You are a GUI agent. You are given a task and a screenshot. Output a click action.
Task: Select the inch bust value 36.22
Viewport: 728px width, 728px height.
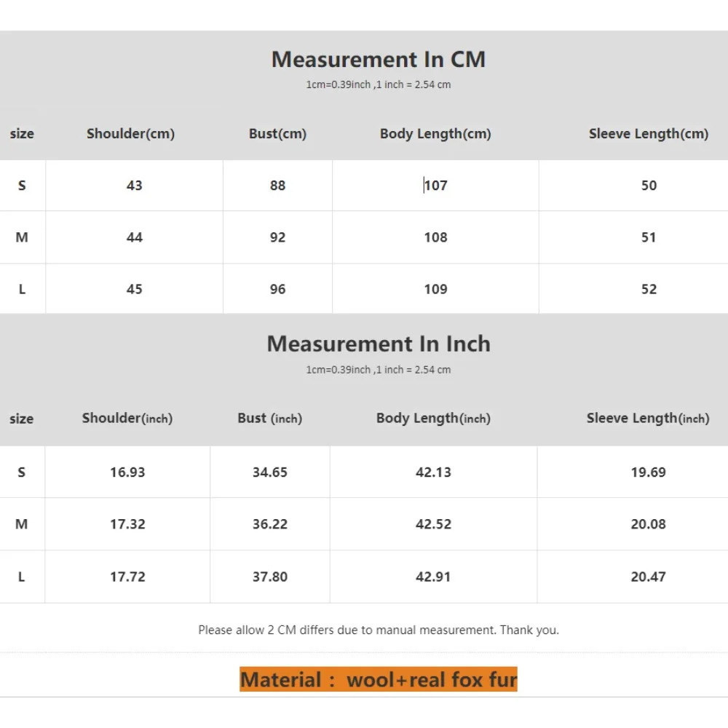click(x=269, y=524)
